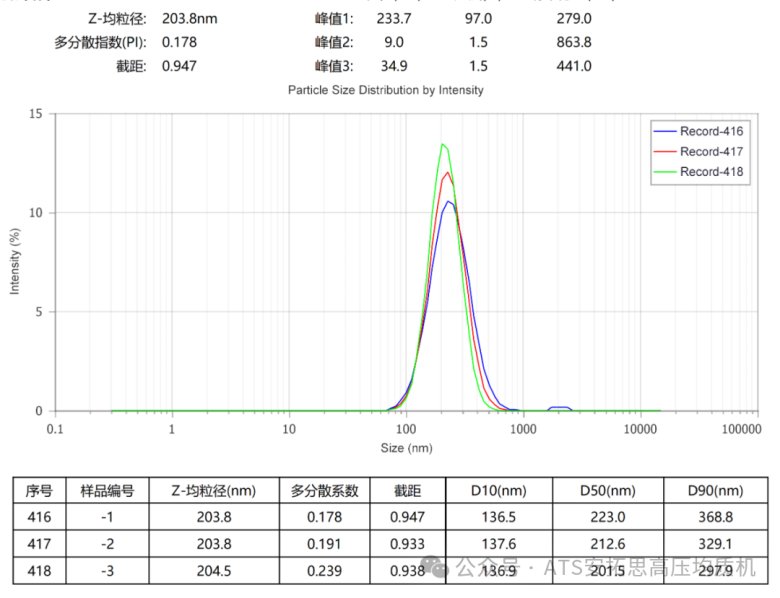
Task: Click the WeChat watermark icon
Action: (x=441, y=567)
